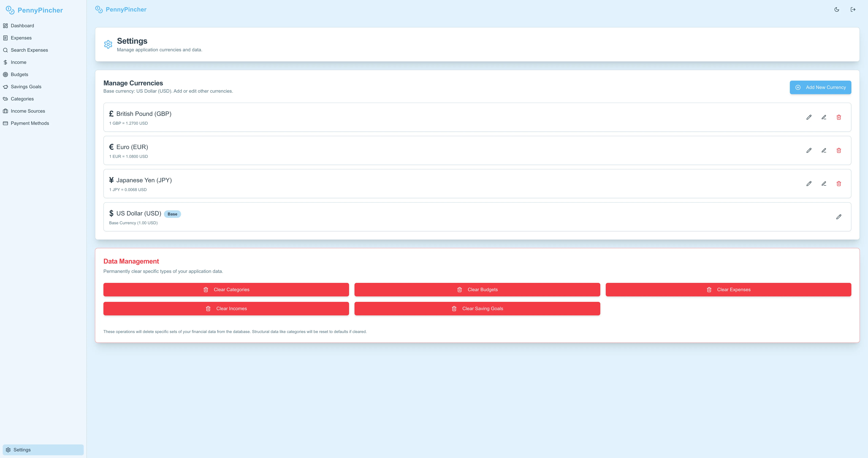868x458 pixels.
Task: Click the ¥ symbol beside Japanese Yen
Action: pos(111,180)
